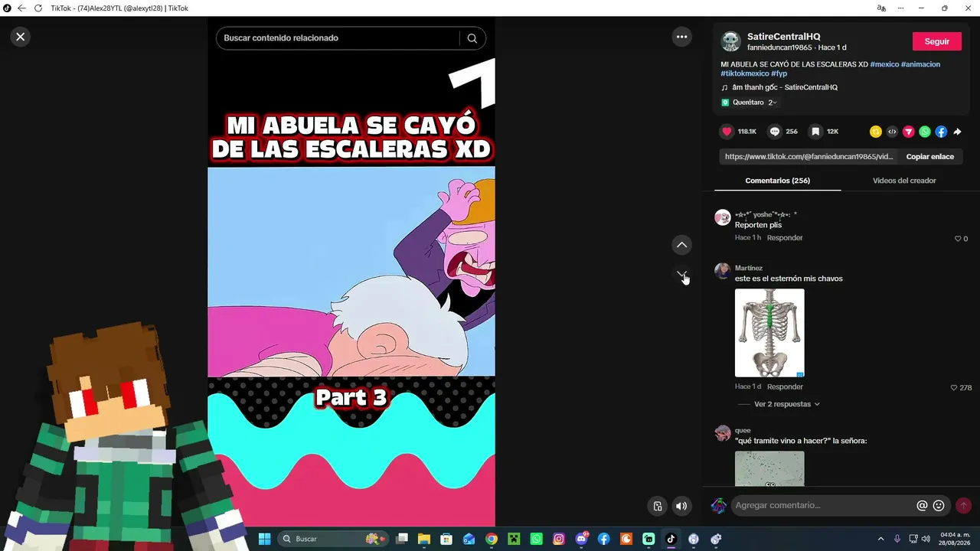Like yoshe's comment heart showing 0
This screenshot has width=980, height=551.
coord(958,239)
